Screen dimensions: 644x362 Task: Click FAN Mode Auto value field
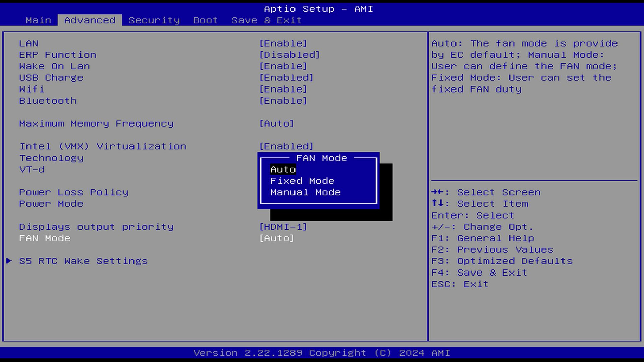pos(276,238)
